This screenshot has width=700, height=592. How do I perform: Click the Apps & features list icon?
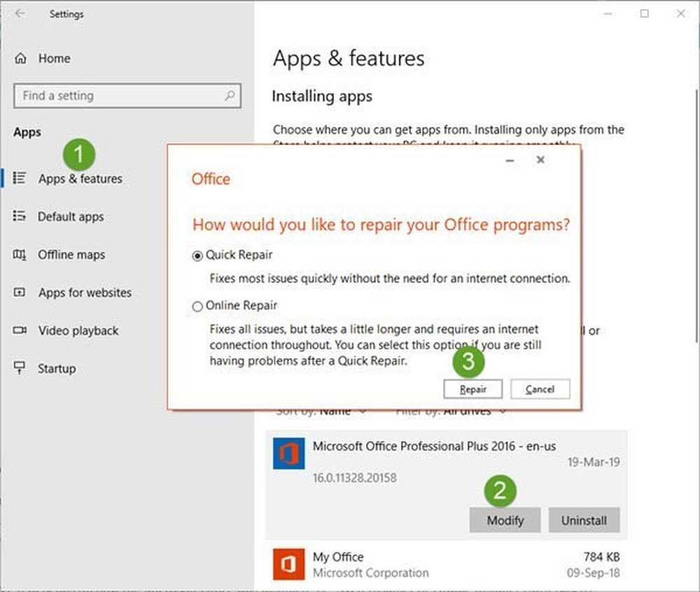(x=19, y=178)
